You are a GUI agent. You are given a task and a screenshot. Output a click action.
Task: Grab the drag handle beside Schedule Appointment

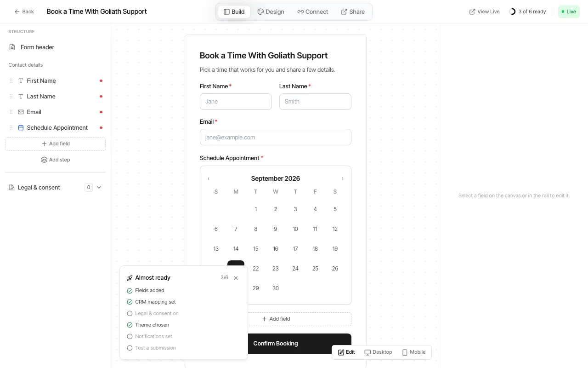[x=11, y=127]
